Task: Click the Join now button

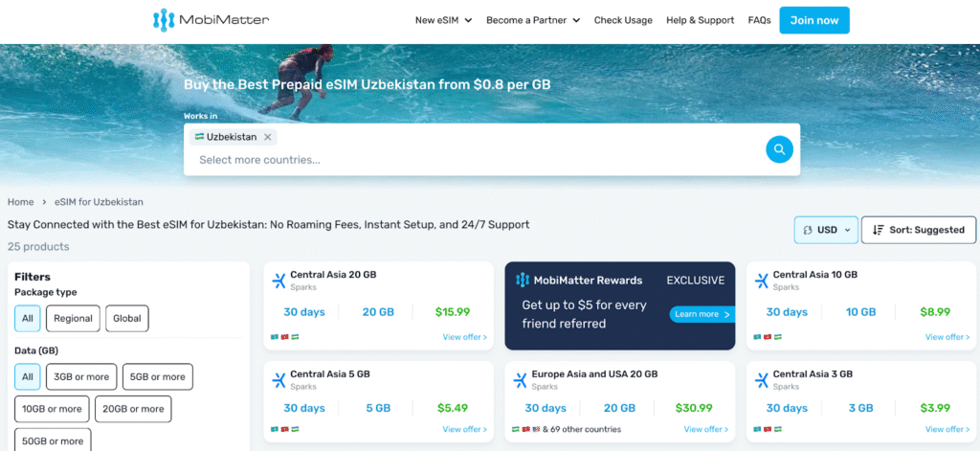Action: click(x=814, y=20)
